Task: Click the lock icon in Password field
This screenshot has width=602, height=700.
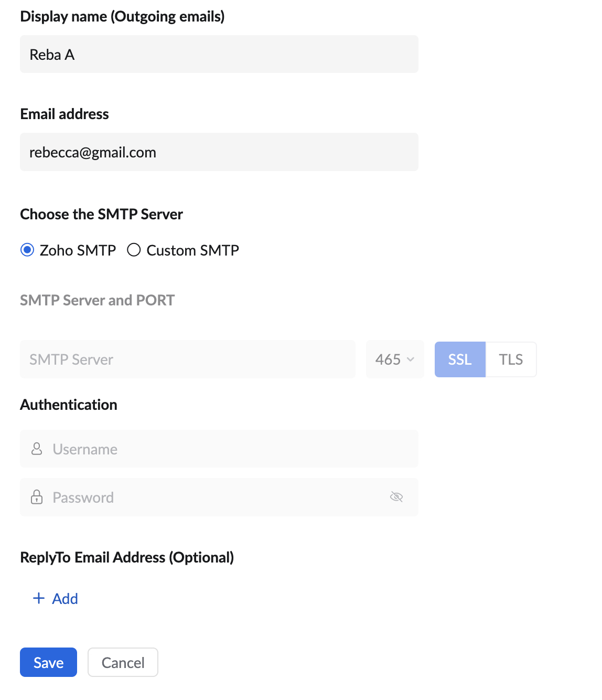Action: click(37, 497)
